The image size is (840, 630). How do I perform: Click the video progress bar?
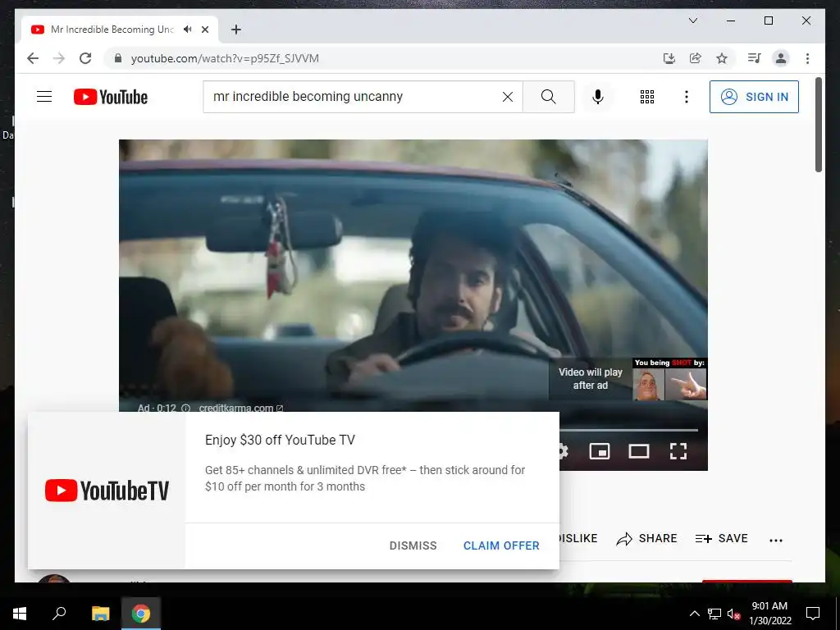click(x=628, y=430)
